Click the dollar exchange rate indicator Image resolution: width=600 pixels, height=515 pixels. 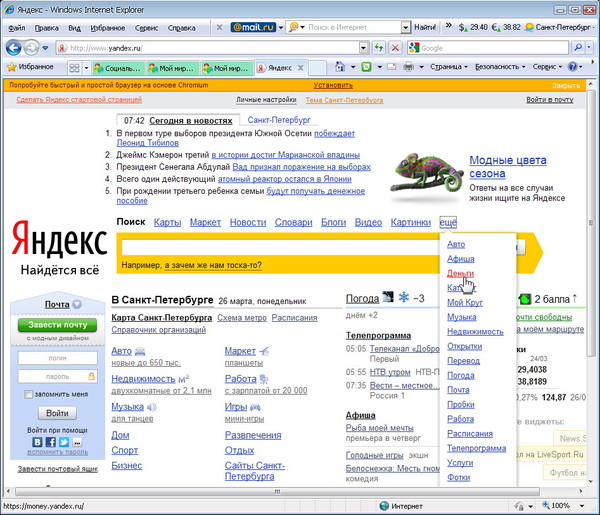473,27
